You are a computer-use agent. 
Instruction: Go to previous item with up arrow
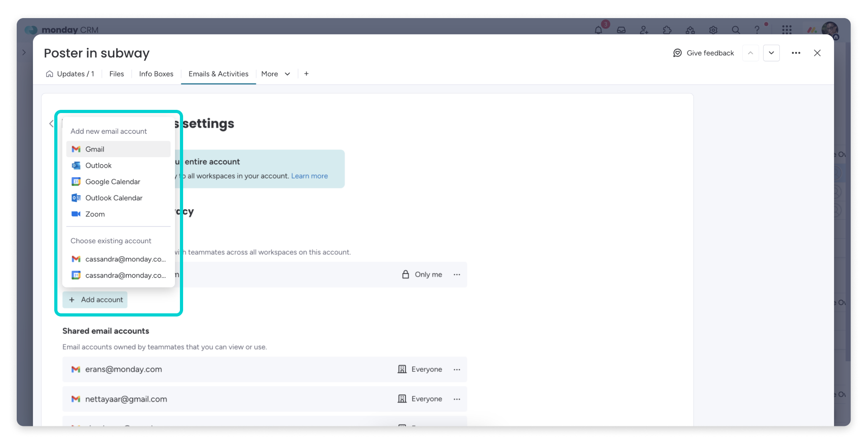(750, 53)
